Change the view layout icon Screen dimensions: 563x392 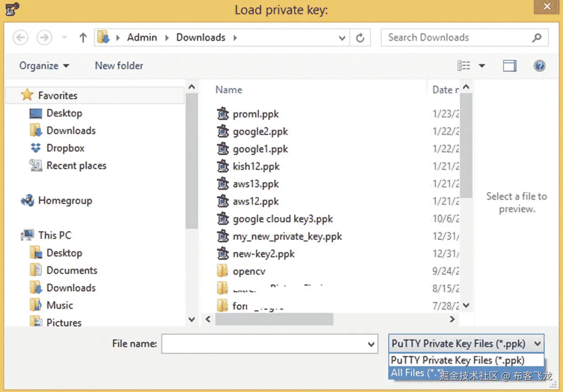click(x=464, y=66)
